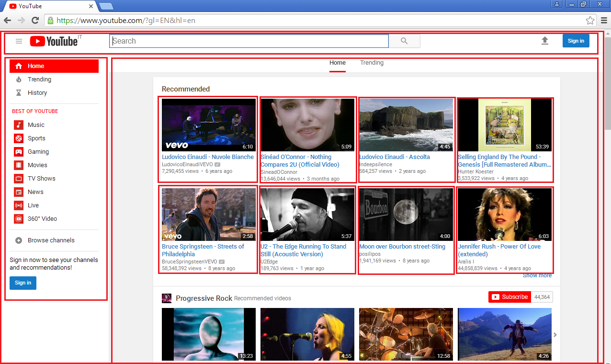Play the Selling England By The Pound thumbnail
This screenshot has width=611, height=364.
pos(505,125)
